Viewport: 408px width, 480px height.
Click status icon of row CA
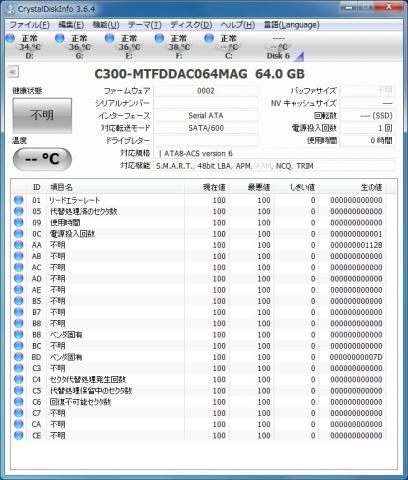click(x=19, y=424)
